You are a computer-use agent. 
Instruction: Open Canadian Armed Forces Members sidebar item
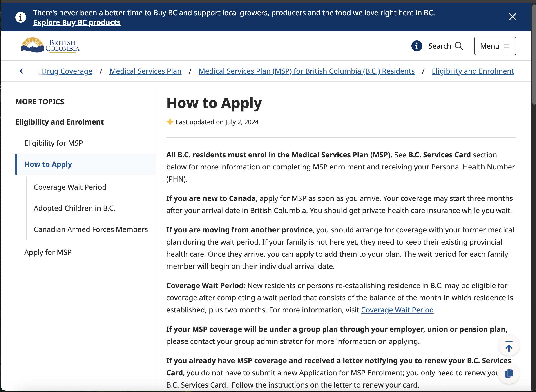[91, 229]
